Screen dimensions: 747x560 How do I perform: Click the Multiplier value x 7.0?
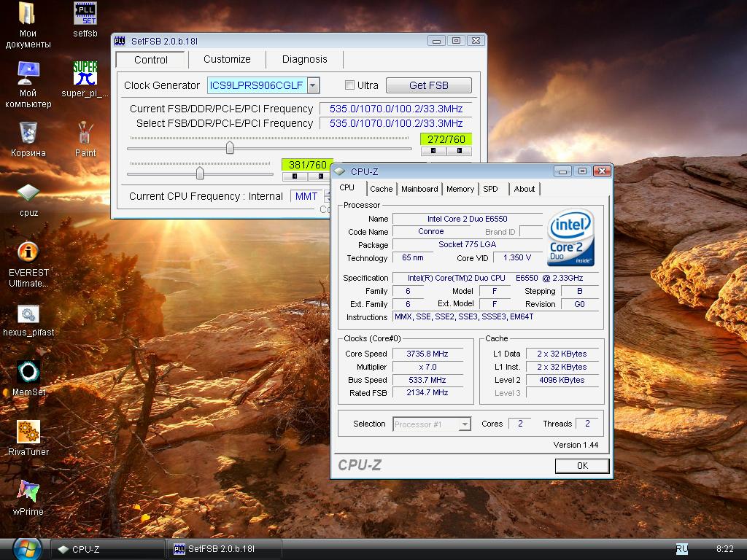tap(427, 367)
